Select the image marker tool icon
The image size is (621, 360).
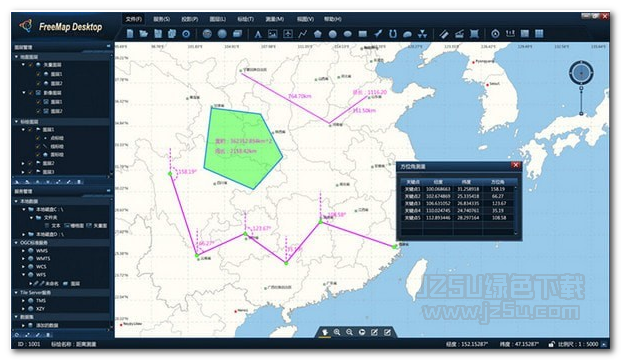(x=272, y=34)
